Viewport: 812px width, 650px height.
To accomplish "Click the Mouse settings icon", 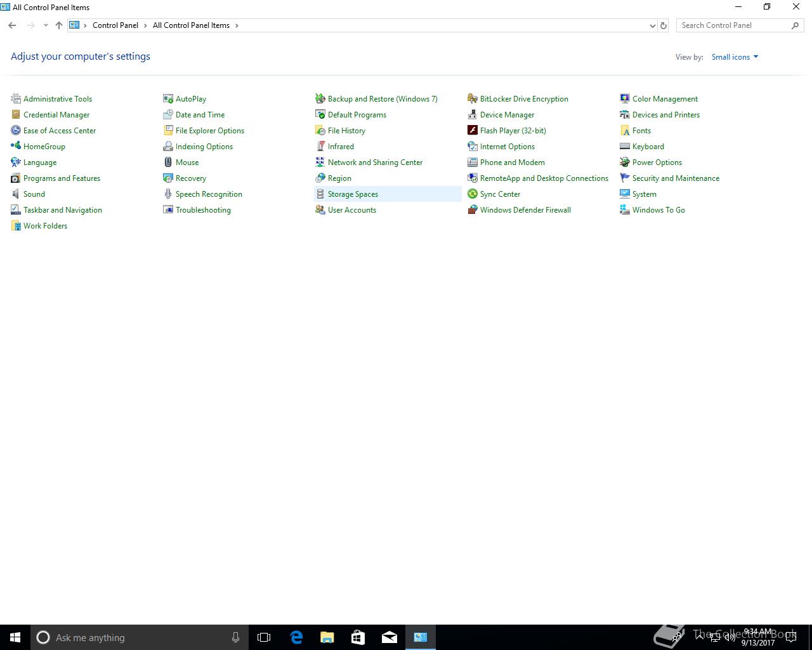I will pos(168,162).
